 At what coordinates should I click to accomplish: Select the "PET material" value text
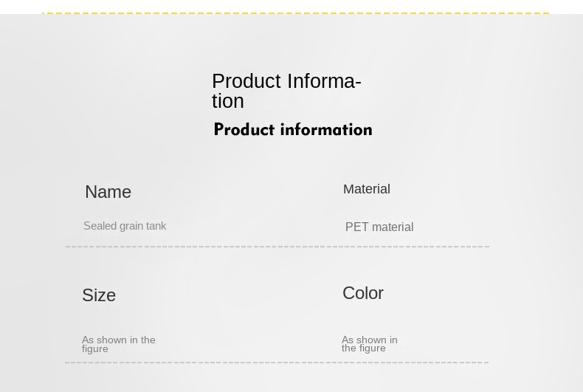click(379, 227)
